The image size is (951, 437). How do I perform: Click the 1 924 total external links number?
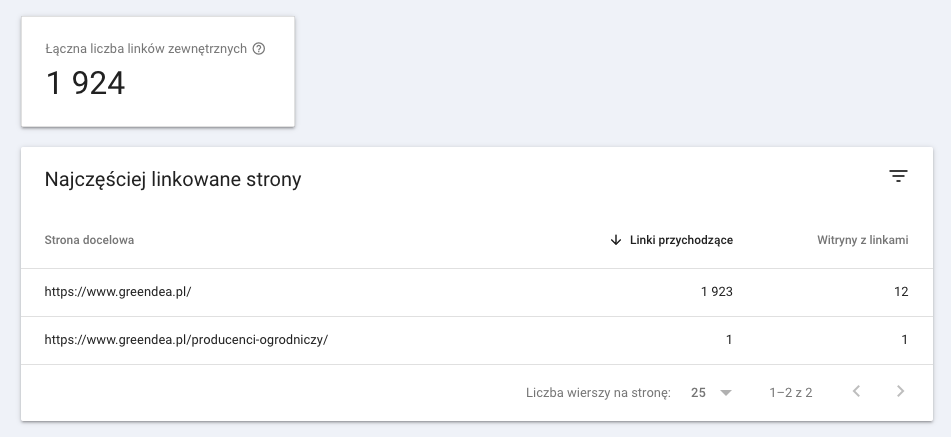(86, 83)
